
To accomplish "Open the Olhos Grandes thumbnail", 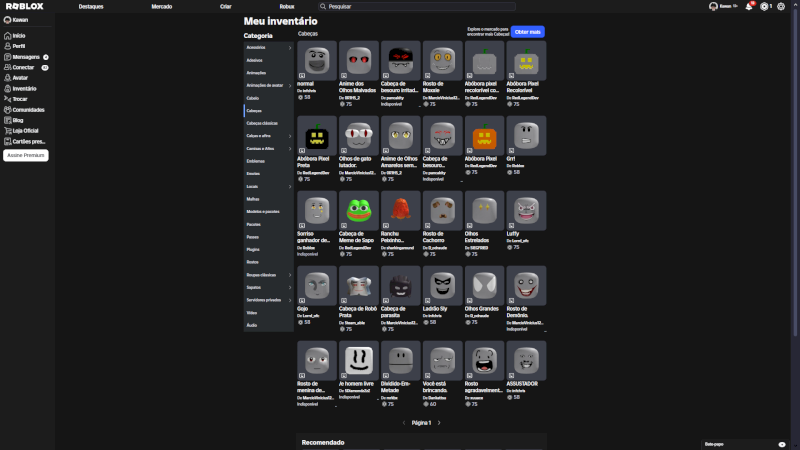I will click(484, 286).
